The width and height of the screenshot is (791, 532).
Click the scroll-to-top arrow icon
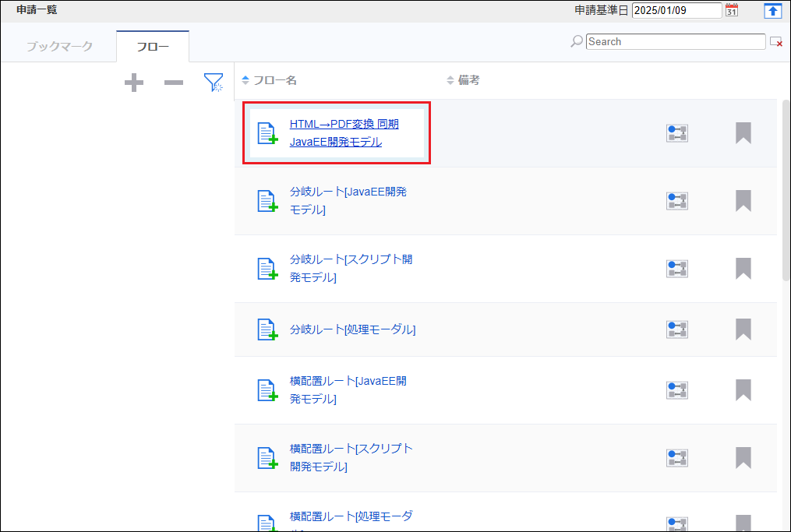(x=772, y=10)
